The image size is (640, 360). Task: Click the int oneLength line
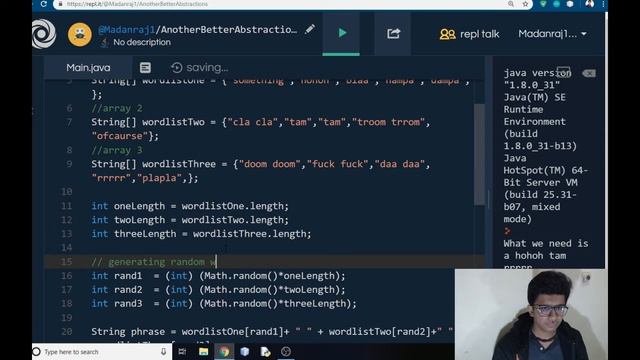pos(190,206)
